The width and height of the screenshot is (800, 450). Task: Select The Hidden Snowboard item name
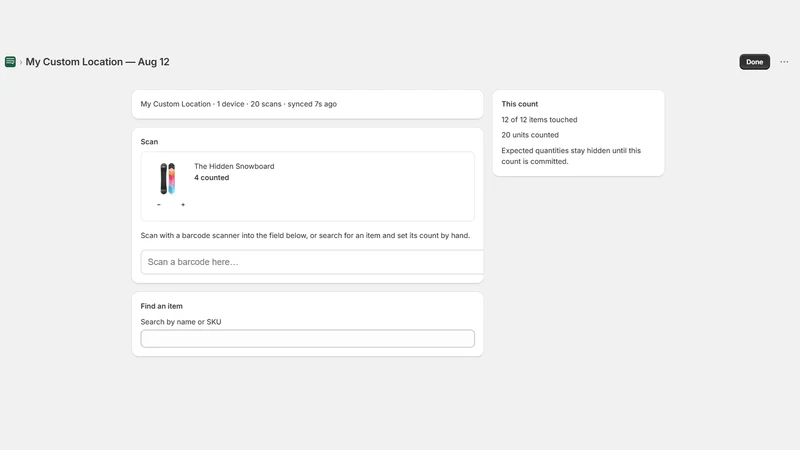tap(234, 166)
